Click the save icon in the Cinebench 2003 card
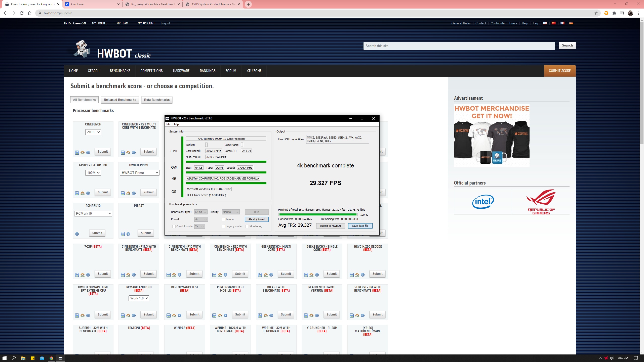644x362 pixels. point(77,153)
